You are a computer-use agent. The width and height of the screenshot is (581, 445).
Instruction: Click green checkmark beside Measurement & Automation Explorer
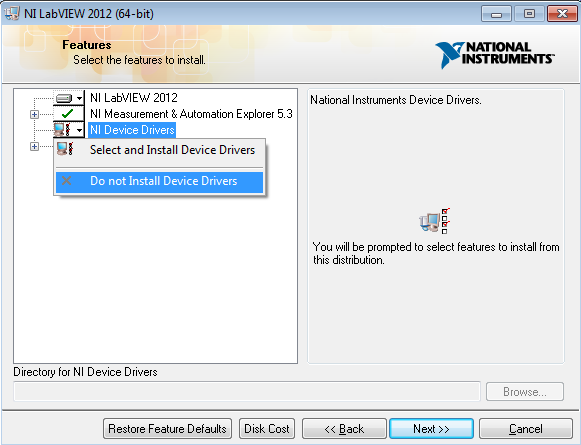pyautogui.click(x=67, y=114)
